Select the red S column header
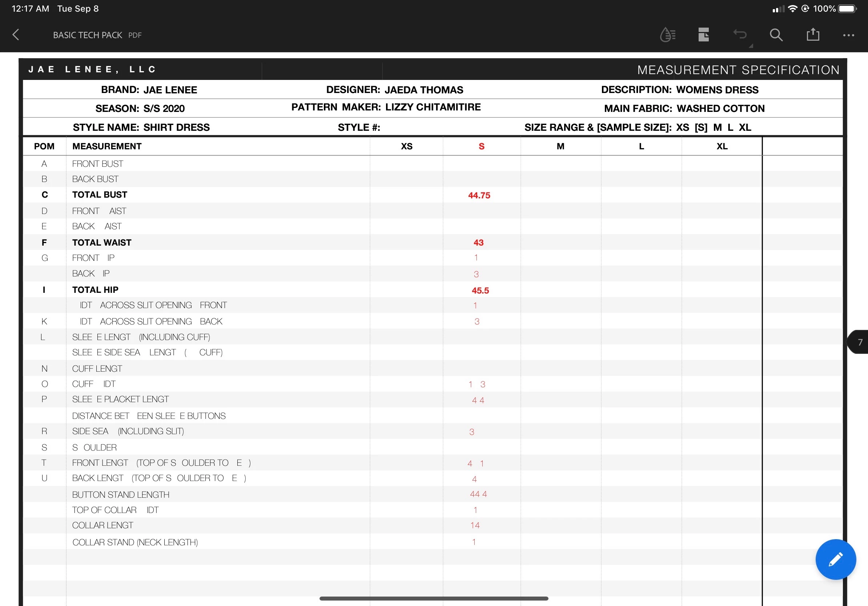 [x=481, y=146]
